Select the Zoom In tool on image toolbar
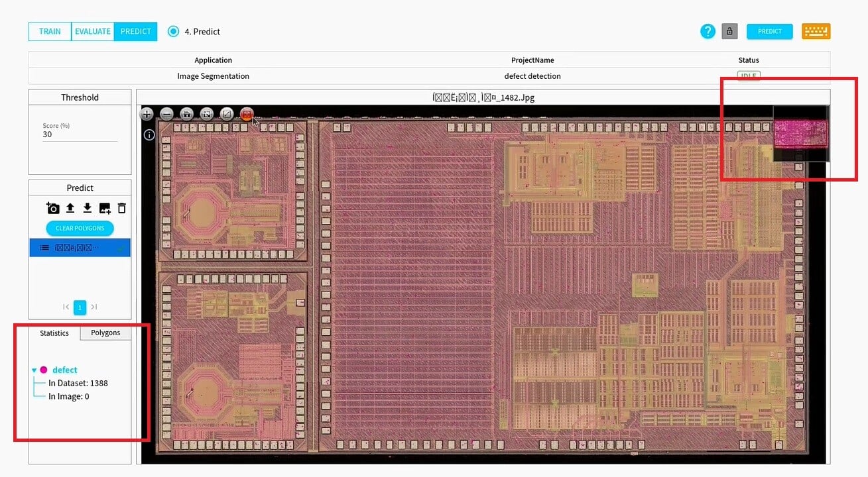Screen dimensions: 868x477 (x=147, y=114)
